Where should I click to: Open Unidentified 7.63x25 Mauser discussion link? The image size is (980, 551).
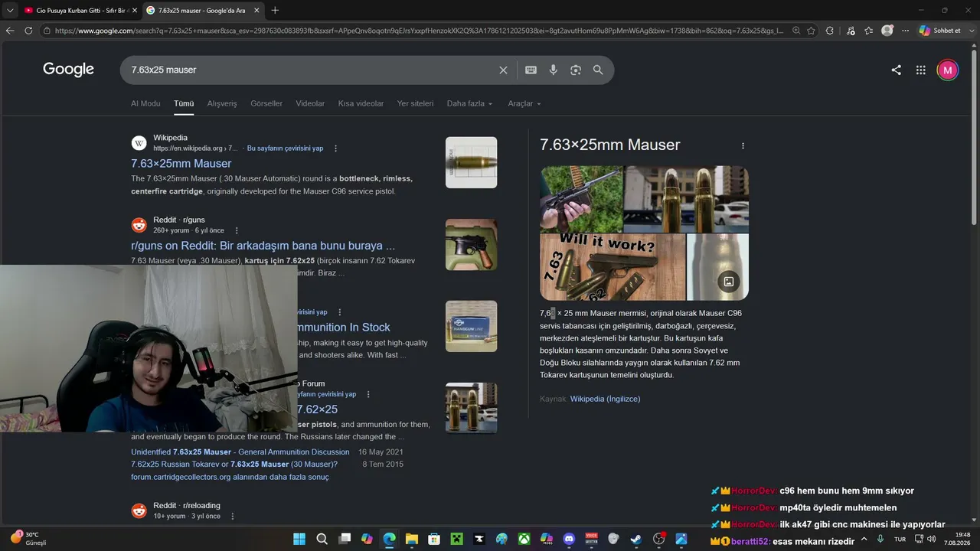pos(240,452)
